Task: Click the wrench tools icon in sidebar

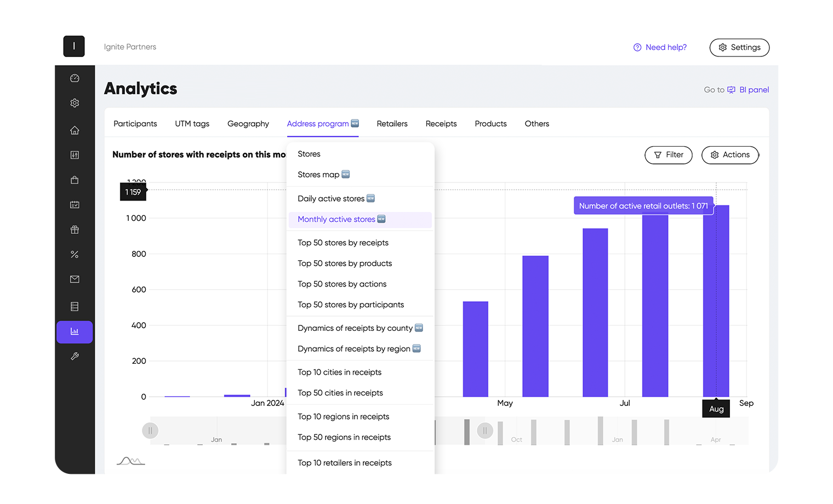Action: 74,356
